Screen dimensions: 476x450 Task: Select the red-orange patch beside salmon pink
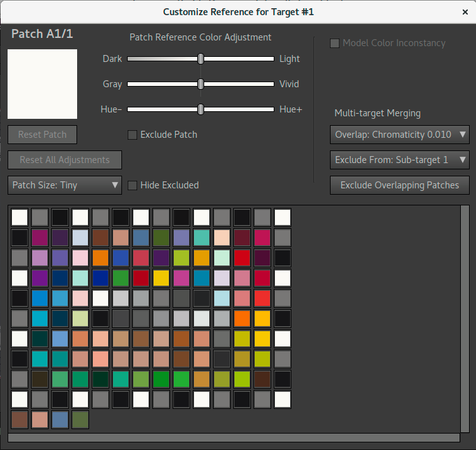(262, 298)
